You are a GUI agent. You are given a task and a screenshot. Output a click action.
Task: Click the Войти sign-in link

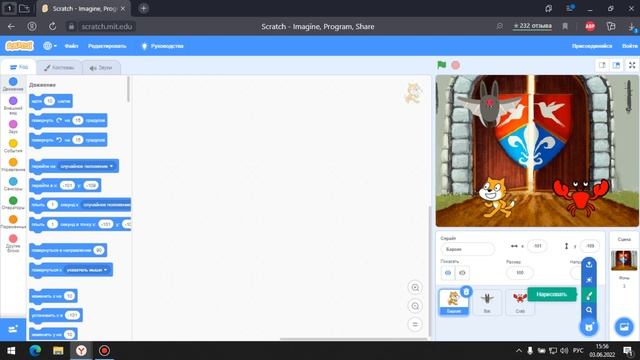[630, 46]
